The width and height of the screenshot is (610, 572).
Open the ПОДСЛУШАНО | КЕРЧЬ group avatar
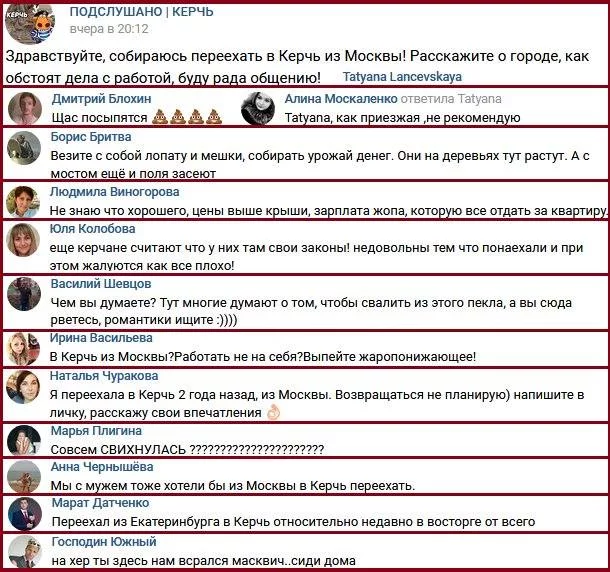point(30,23)
